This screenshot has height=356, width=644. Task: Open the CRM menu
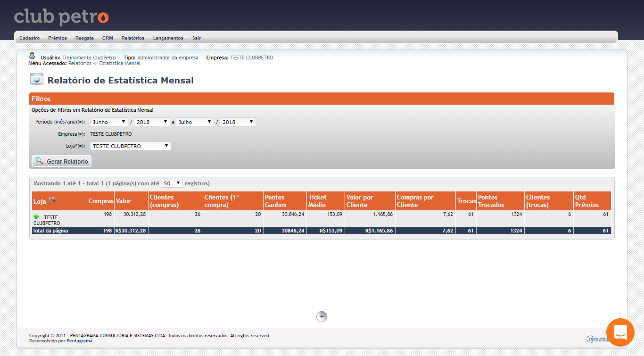tap(107, 38)
